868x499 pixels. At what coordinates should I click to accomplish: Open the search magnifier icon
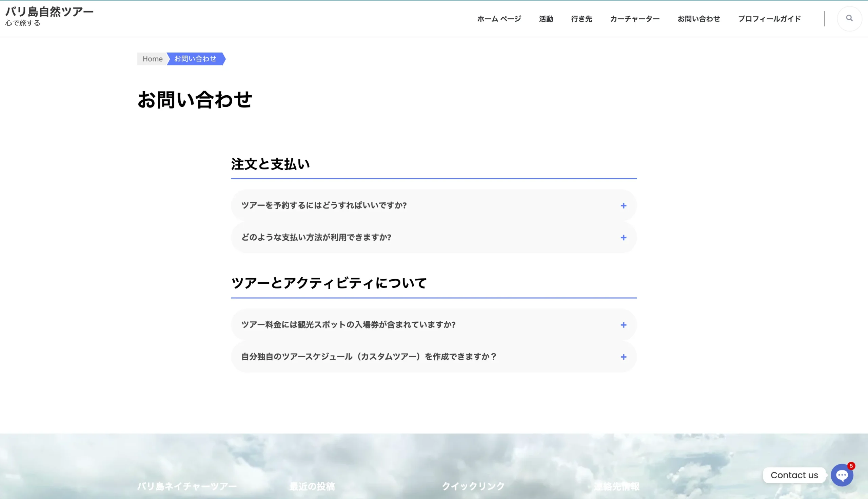pos(849,18)
